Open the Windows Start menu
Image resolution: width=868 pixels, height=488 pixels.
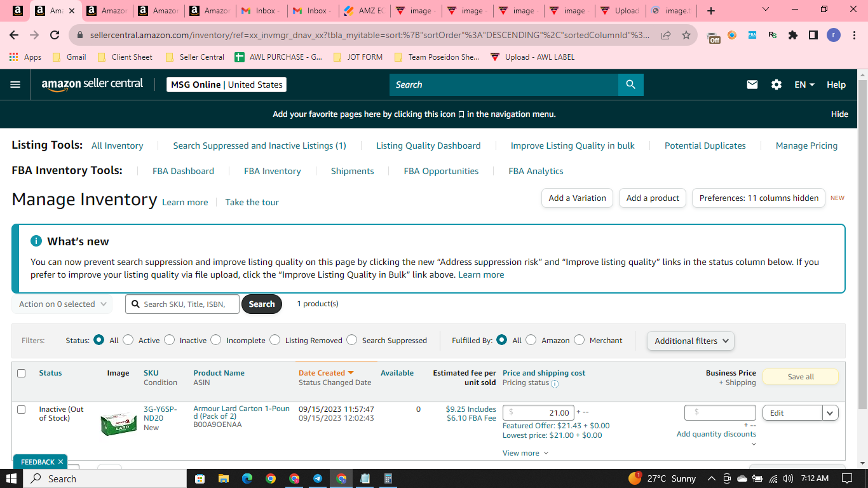11,478
